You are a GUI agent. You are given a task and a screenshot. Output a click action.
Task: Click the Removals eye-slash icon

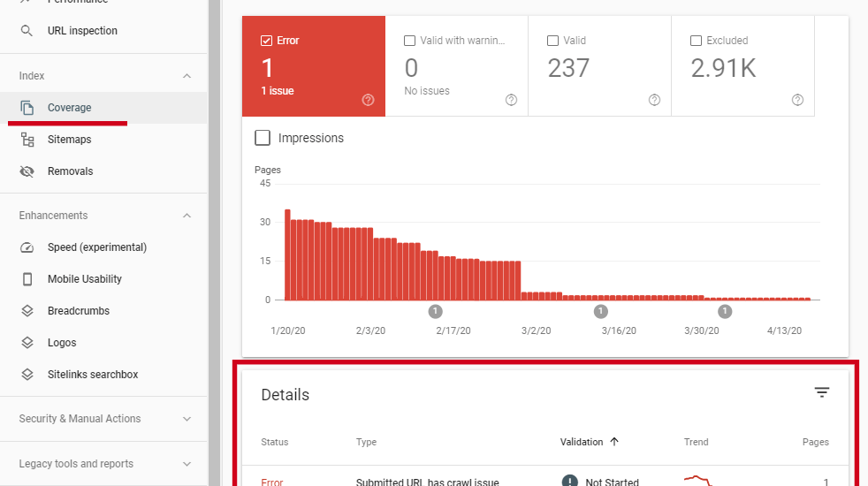click(x=27, y=171)
